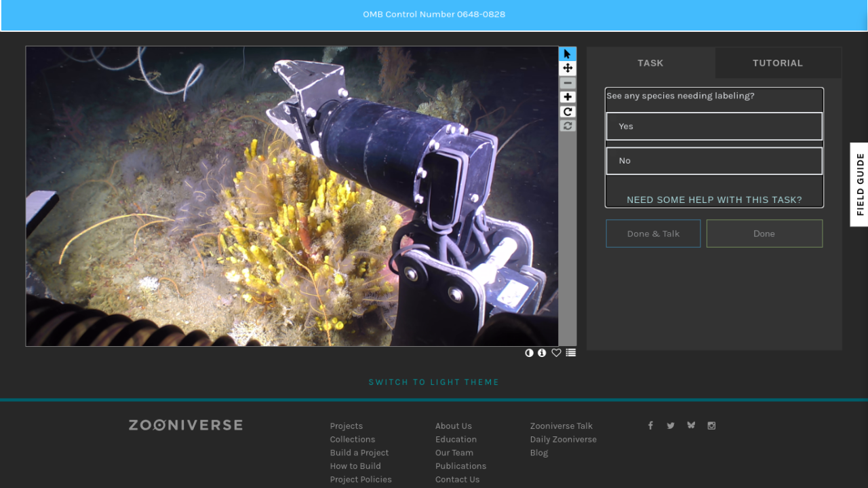Submit classification with Done button
868x488 pixels.
pyautogui.click(x=764, y=233)
